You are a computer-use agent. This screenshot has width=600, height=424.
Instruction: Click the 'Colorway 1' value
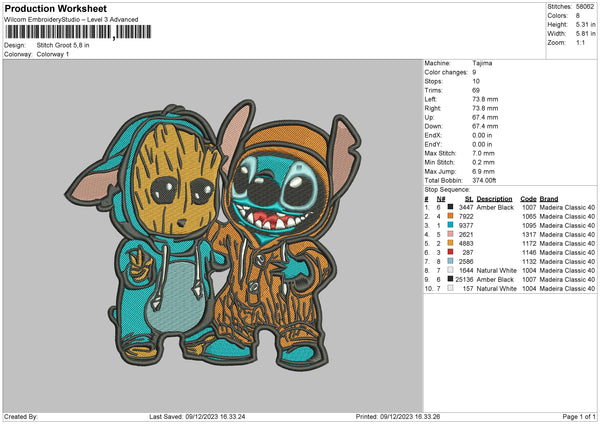[x=53, y=54]
